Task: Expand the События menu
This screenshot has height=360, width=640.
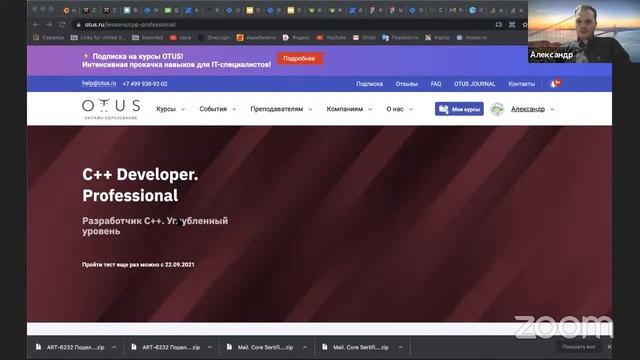Action: click(x=218, y=109)
